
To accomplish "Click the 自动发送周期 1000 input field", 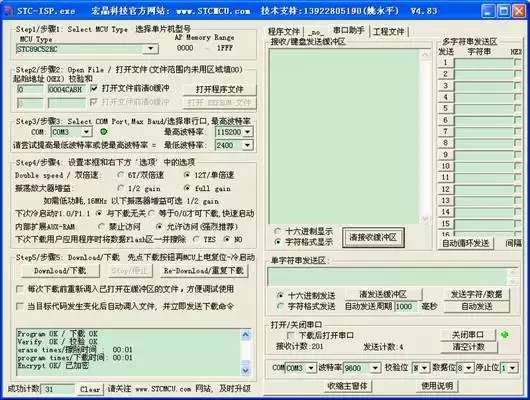I will [x=405, y=306].
